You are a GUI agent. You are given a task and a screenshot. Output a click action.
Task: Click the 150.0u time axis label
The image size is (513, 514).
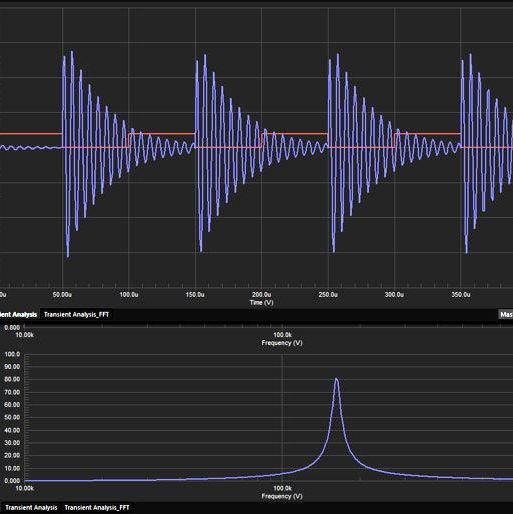(195, 295)
